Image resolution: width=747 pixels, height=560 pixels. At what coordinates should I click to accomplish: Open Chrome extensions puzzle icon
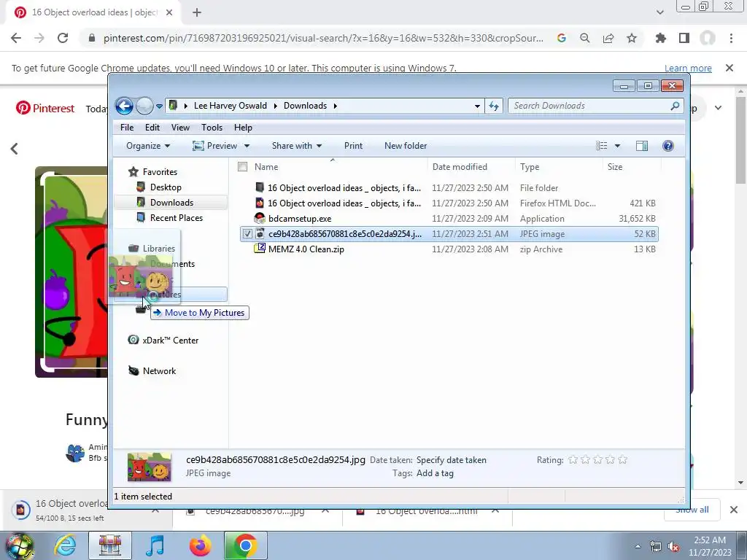point(661,38)
